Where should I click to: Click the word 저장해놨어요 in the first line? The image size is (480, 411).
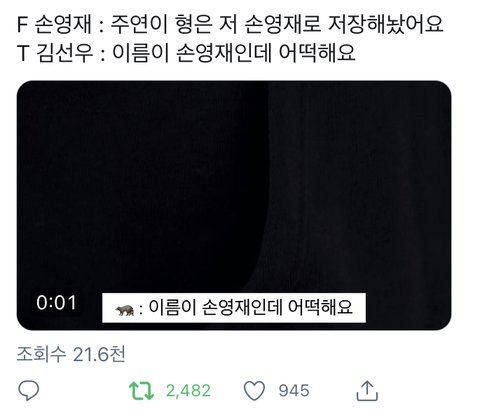pyautogui.click(x=386, y=24)
